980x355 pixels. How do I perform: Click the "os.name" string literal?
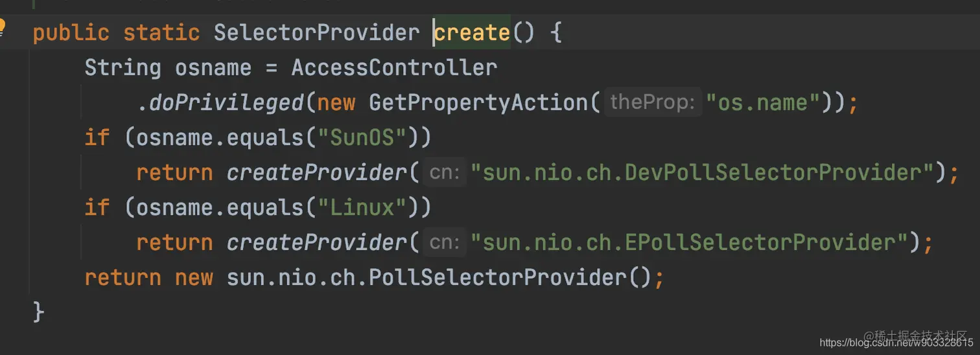[x=764, y=103]
